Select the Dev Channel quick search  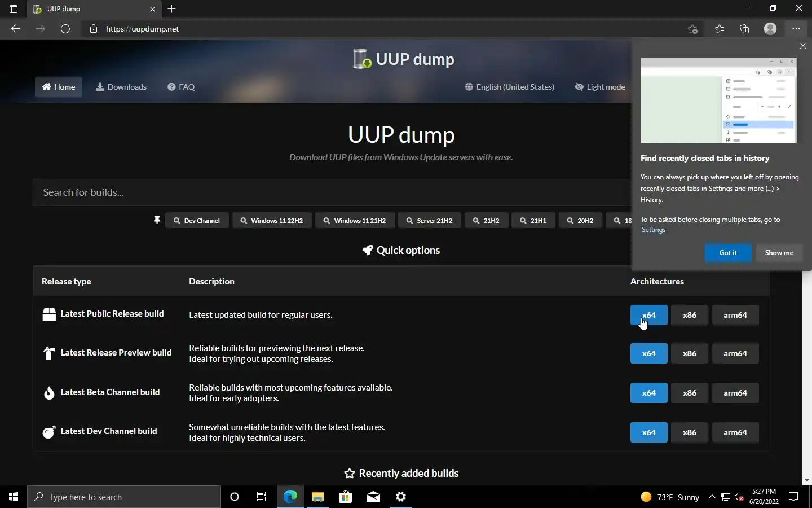[197, 221]
